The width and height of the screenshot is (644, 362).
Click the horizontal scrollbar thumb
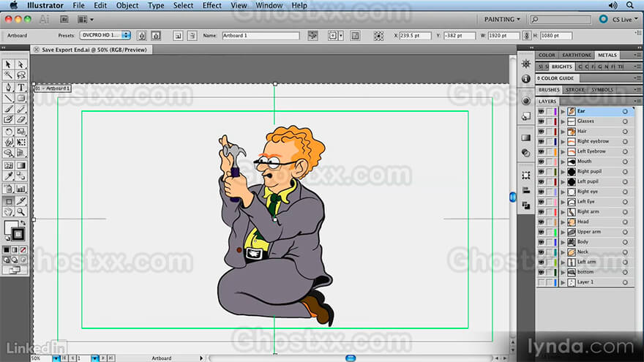351,358
